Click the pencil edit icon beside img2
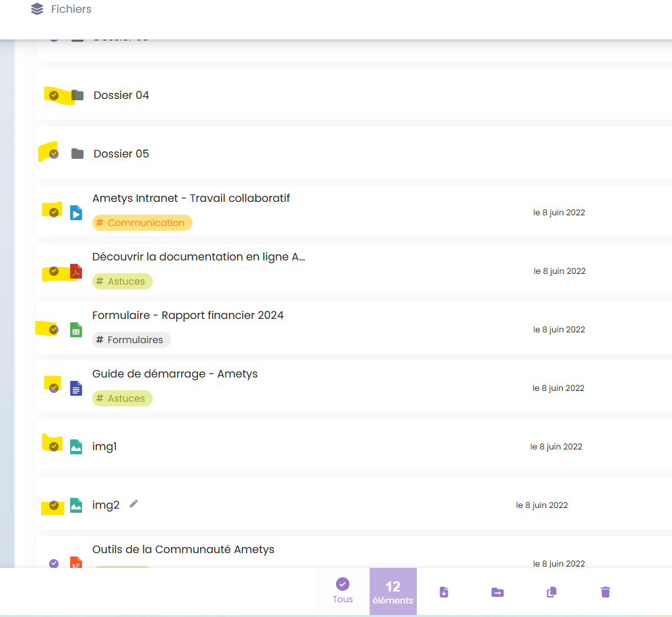 (x=134, y=504)
